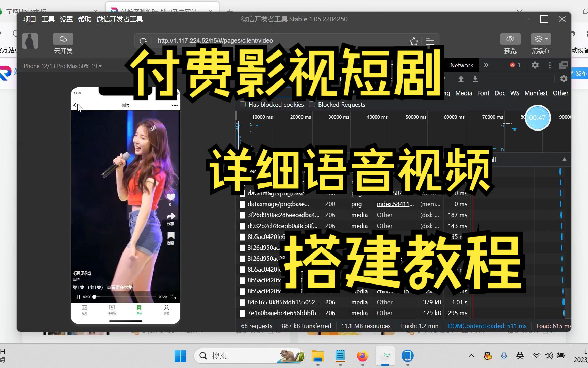Open Network settings gear in the toolbar row
This screenshot has width=588, height=368.
click(x=564, y=79)
